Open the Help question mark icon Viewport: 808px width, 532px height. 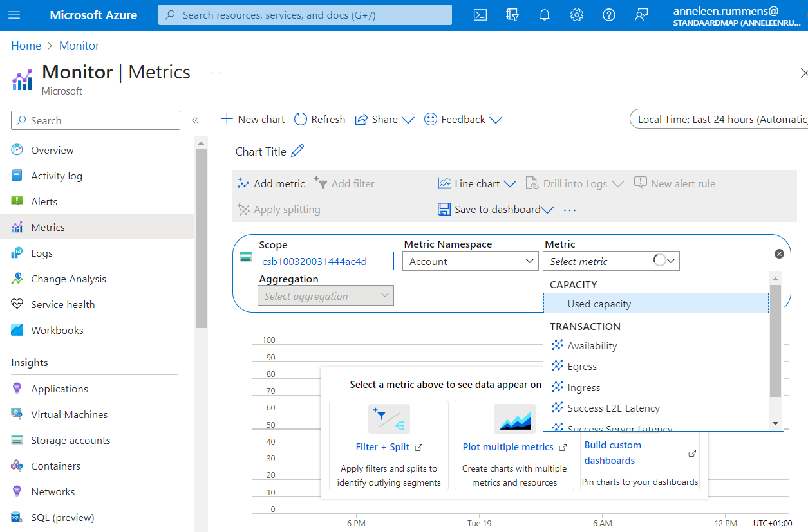tap(609, 15)
